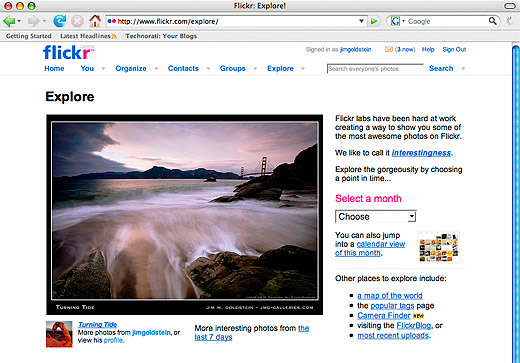Image resolution: width=520 pixels, height=363 pixels.
Task: Click the Home house icon in toolbar
Action: pyautogui.click(x=95, y=21)
